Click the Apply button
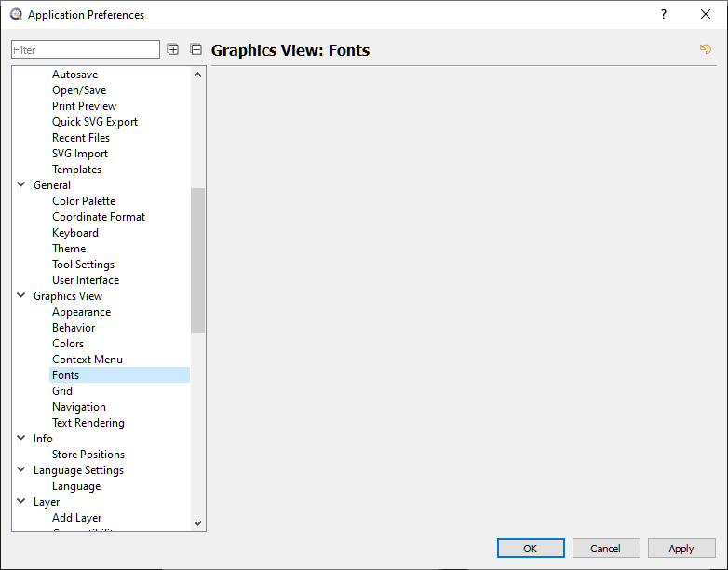 (x=681, y=549)
